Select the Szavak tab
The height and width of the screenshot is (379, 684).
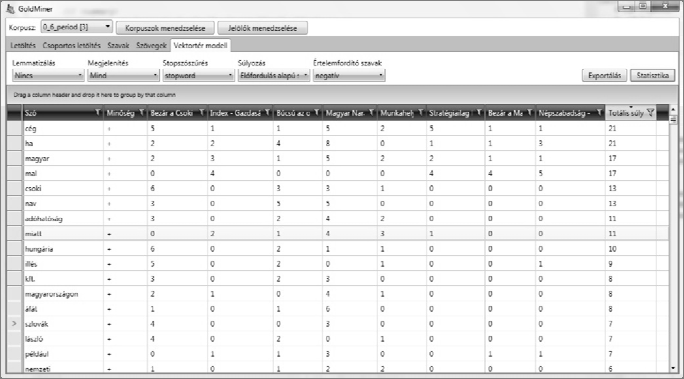(118, 45)
